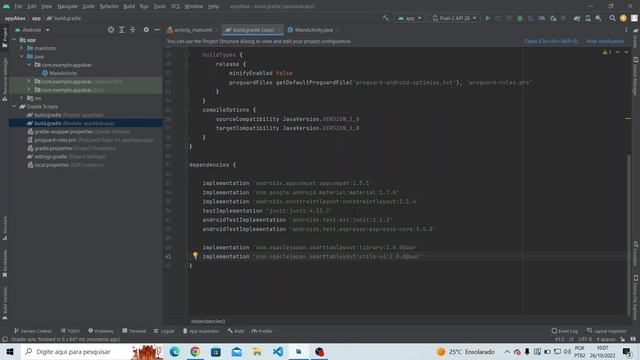Select proguard-rules.pro in Gradle Scripts
Viewport: 640px width, 360px height.
[91, 140]
